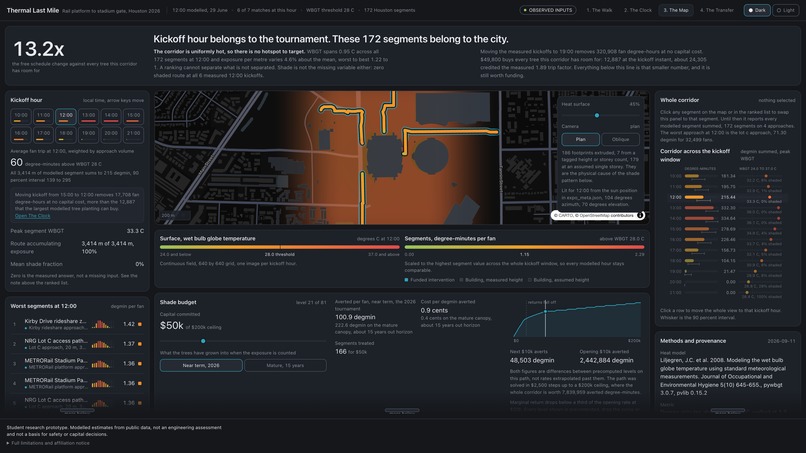The image size is (806, 453).
Task: Click Kirby Drive row sparkline chart
Action: [101, 324]
